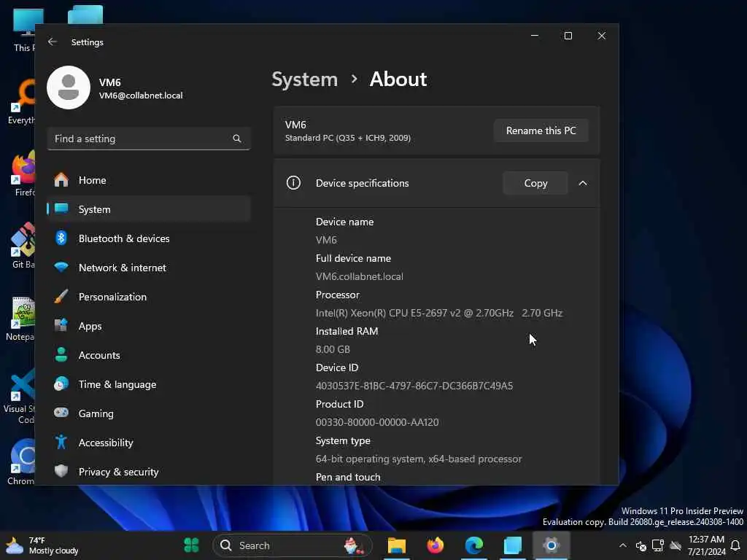The width and height of the screenshot is (747, 560).
Task: Open the Home settings page
Action: tap(149, 180)
